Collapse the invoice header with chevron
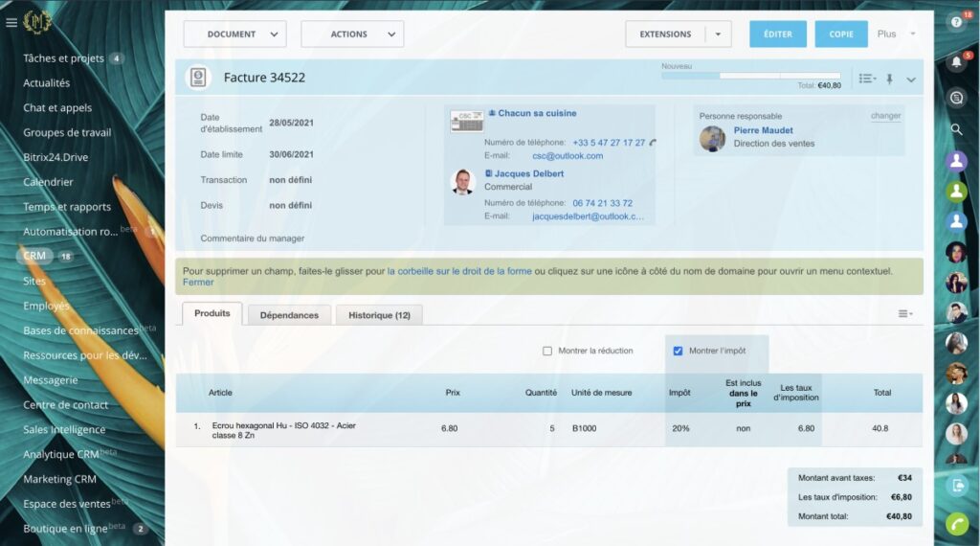The height and width of the screenshot is (546, 980). pyautogui.click(x=910, y=80)
